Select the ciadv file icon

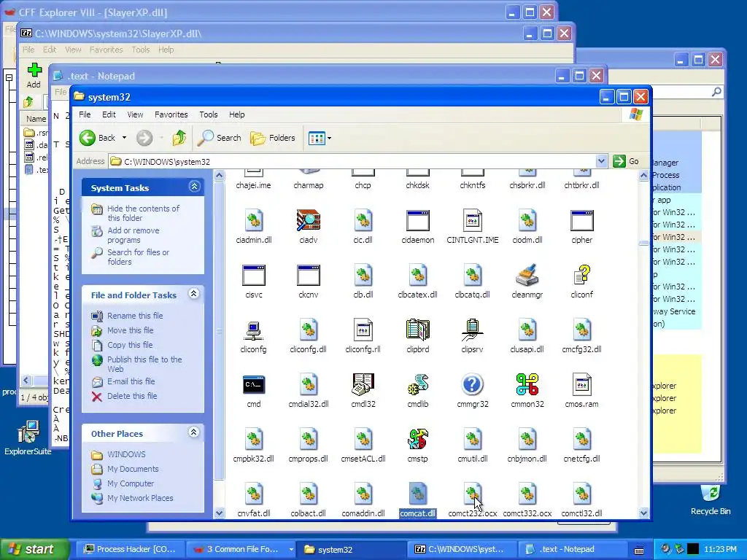click(309, 220)
